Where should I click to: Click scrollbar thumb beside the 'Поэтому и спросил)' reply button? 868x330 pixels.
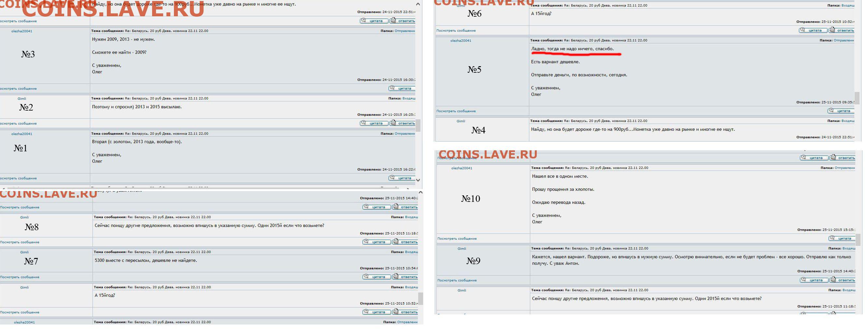[x=418, y=126]
